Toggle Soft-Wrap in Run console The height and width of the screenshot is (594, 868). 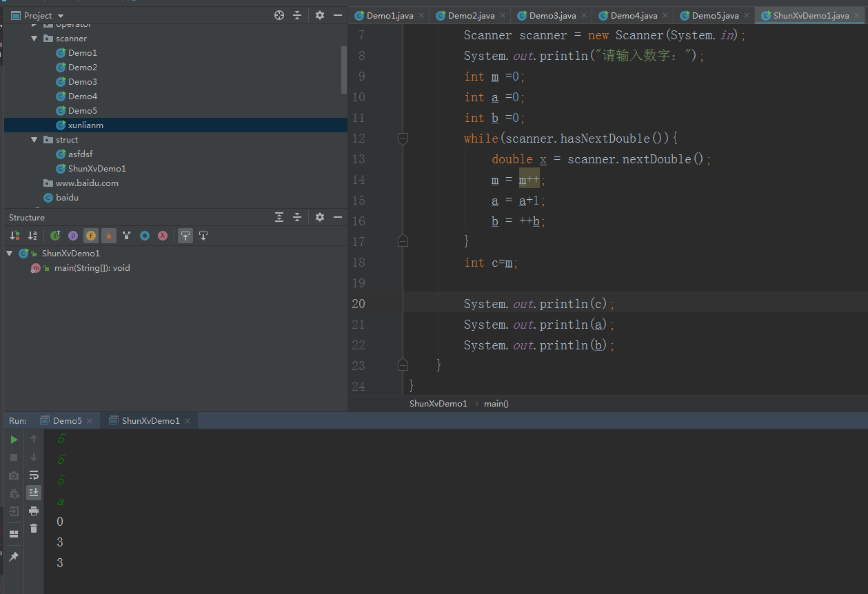[34, 475]
